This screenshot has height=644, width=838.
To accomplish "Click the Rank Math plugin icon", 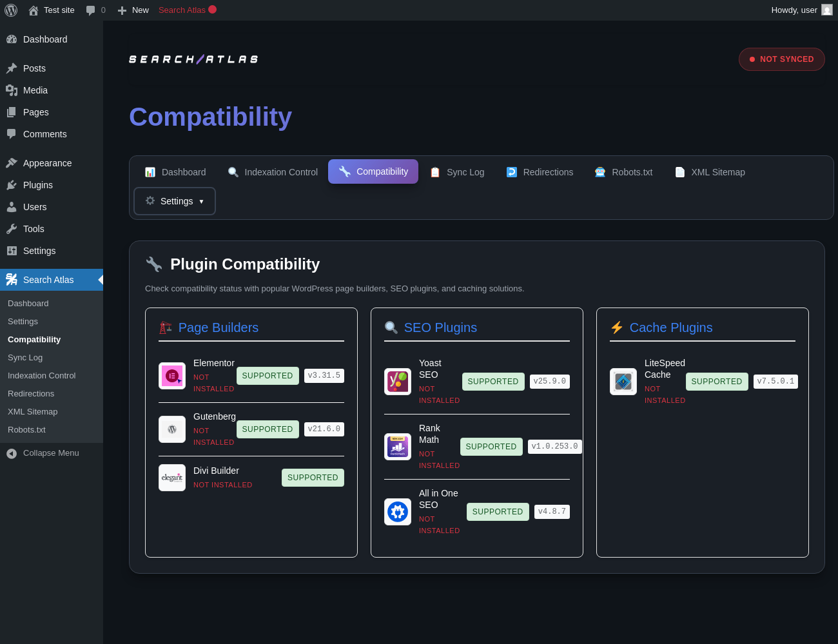I will coord(398,447).
